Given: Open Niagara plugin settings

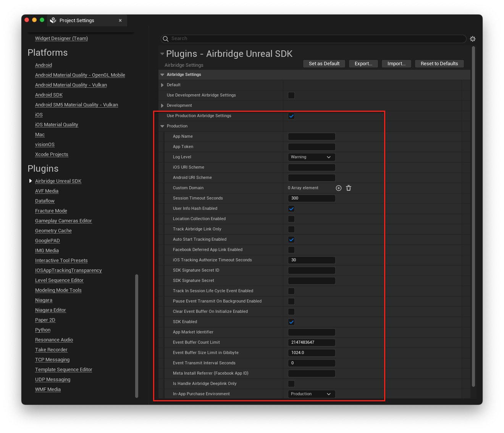Looking at the screenshot, I should (x=44, y=300).
